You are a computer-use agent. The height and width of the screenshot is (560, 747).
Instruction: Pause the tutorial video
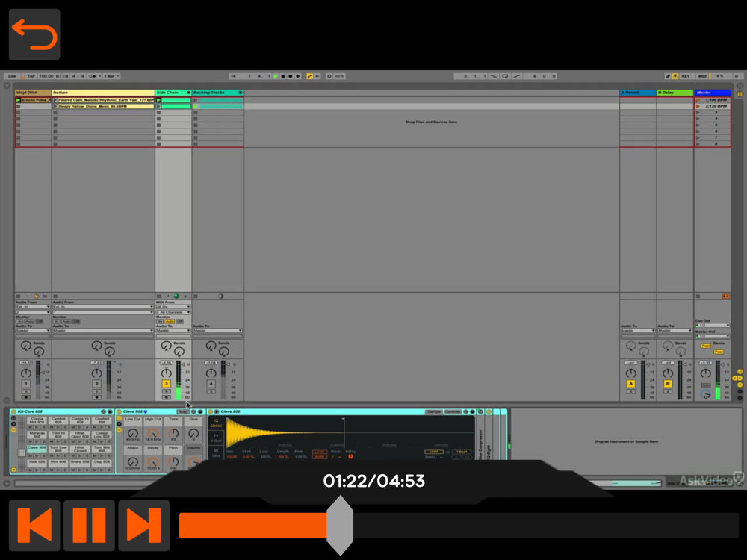coord(89,525)
